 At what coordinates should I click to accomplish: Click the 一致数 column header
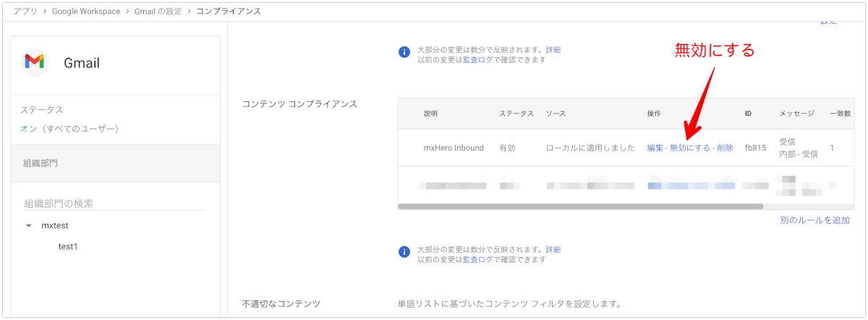tap(841, 114)
